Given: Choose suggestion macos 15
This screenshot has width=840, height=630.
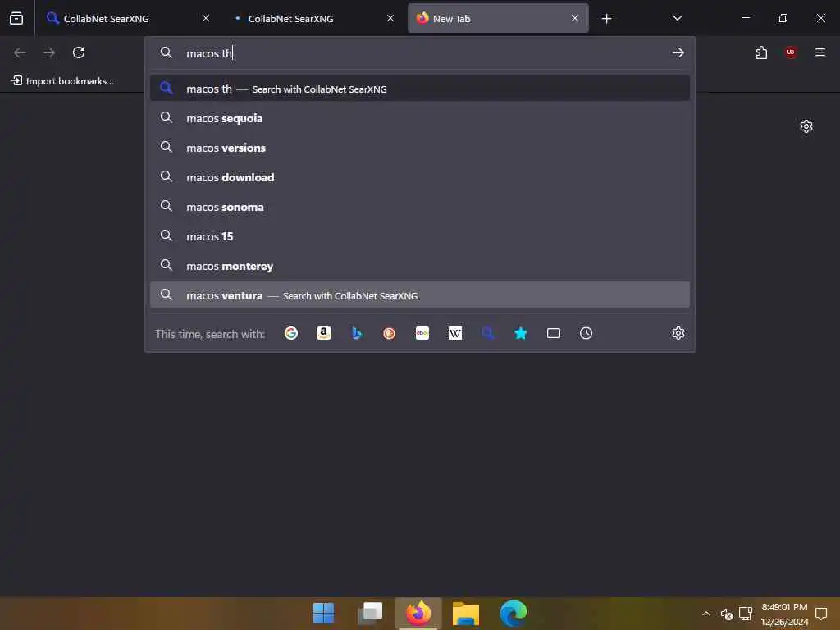Looking at the screenshot, I should (419, 236).
